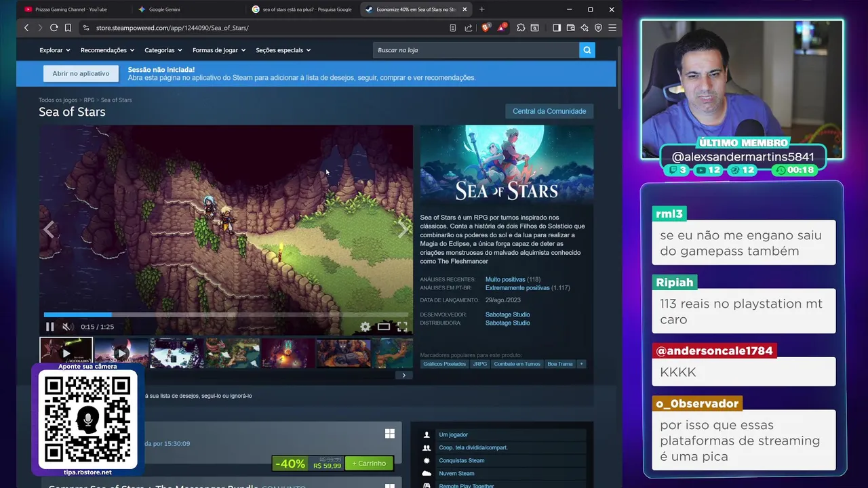868x488 pixels.
Task: Expand the Seções especiais dropdown
Action: (x=283, y=50)
